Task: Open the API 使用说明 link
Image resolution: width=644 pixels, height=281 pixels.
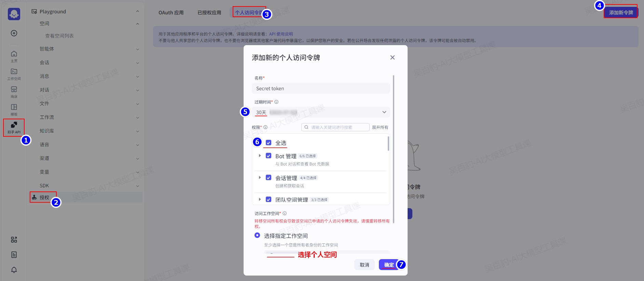Action: click(x=281, y=34)
